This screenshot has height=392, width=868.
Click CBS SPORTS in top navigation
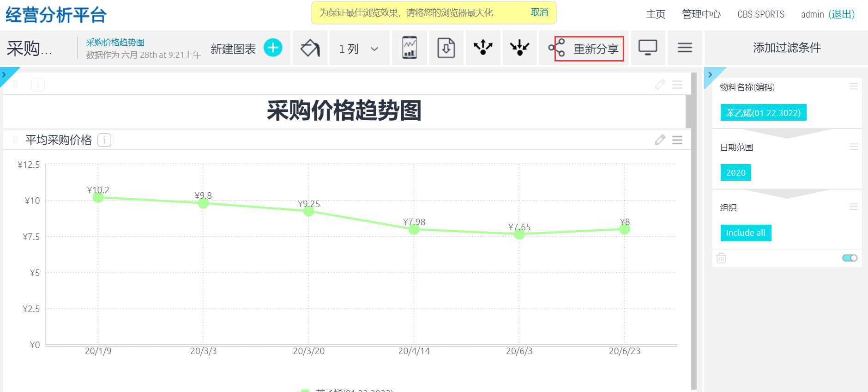761,14
